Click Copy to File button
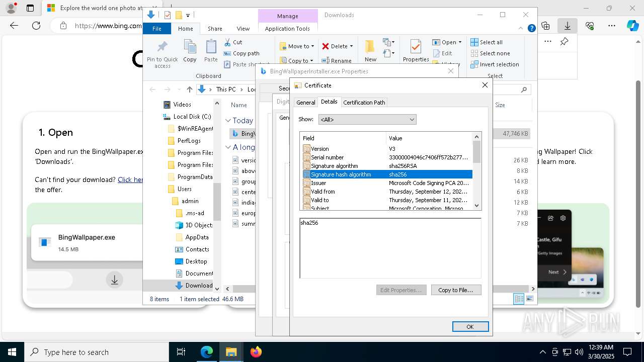 click(x=456, y=290)
